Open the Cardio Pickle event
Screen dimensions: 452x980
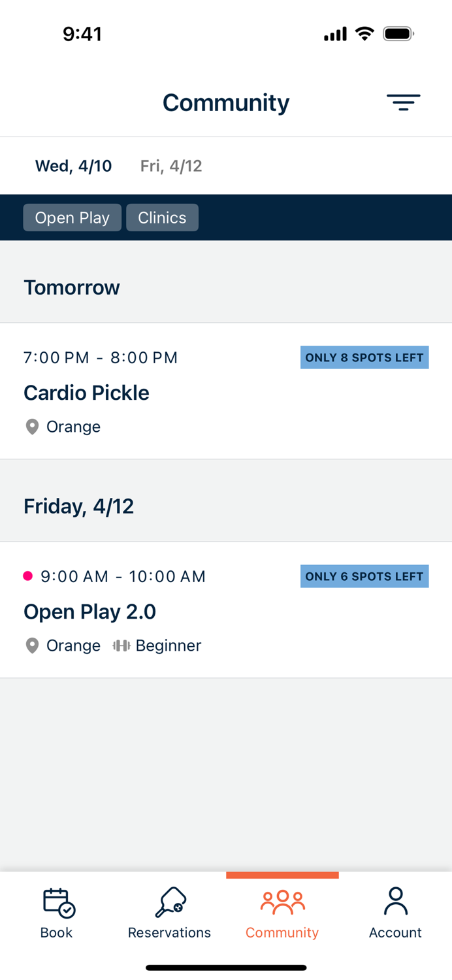click(86, 393)
